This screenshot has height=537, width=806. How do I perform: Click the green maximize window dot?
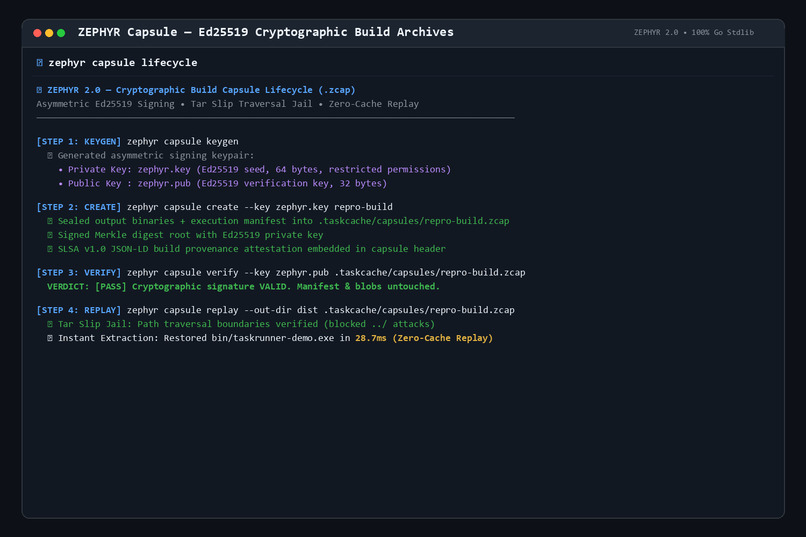61,33
